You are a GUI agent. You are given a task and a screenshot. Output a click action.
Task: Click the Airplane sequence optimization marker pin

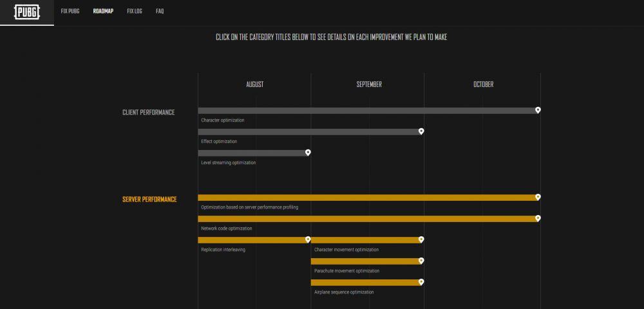[x=421, y=283]
